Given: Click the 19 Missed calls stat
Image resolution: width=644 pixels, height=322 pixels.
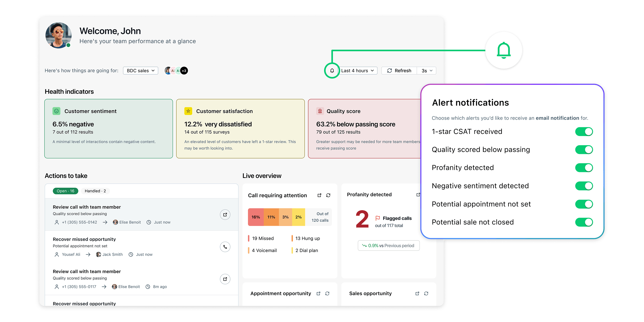Looking at the screenshot, I should (x=261, y=238).
